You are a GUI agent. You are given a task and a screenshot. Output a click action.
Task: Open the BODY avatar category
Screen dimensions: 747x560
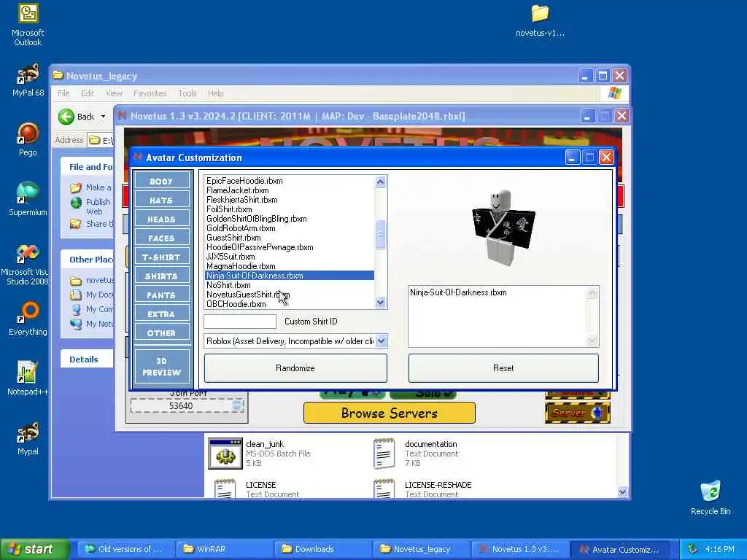(x=161, y=181)
